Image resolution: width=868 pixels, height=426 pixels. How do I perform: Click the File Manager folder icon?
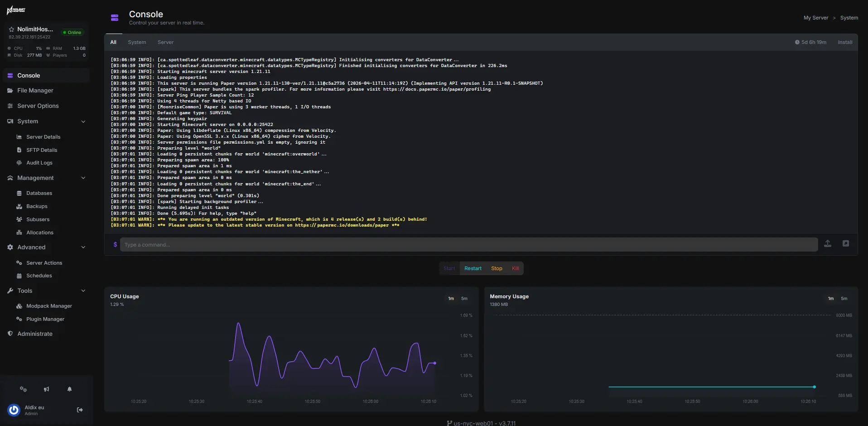pyautogui.click(x=10, y=91)
